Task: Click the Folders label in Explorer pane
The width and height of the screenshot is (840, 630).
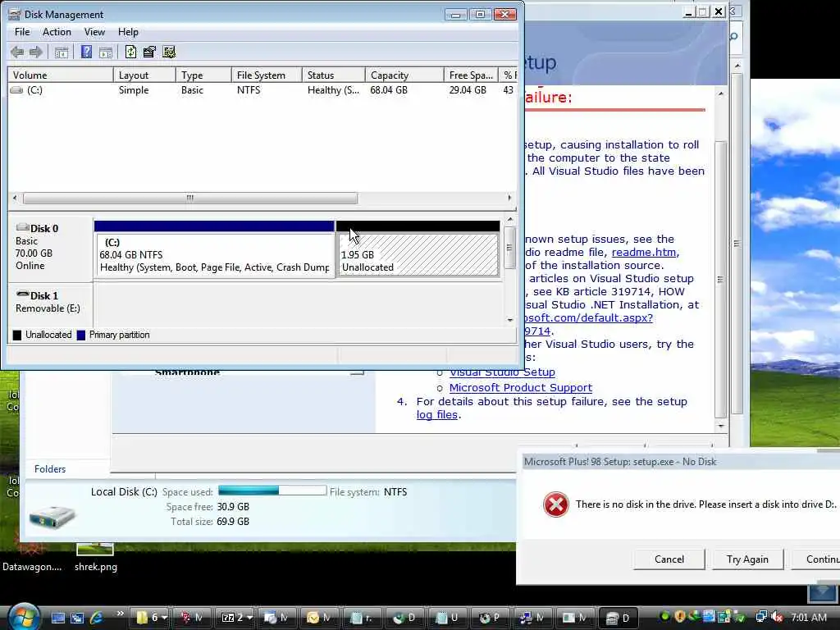Action: click(x=50, y=469)
